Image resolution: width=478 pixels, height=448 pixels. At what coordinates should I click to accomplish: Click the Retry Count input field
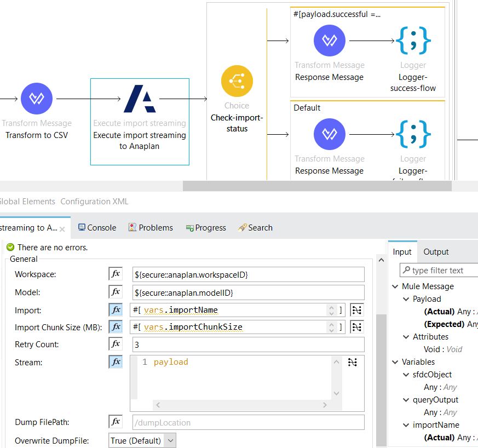[249, 344]
